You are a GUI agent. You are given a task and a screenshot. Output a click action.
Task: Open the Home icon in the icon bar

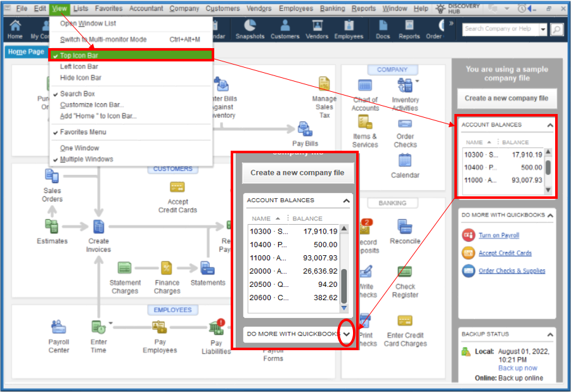15,30
